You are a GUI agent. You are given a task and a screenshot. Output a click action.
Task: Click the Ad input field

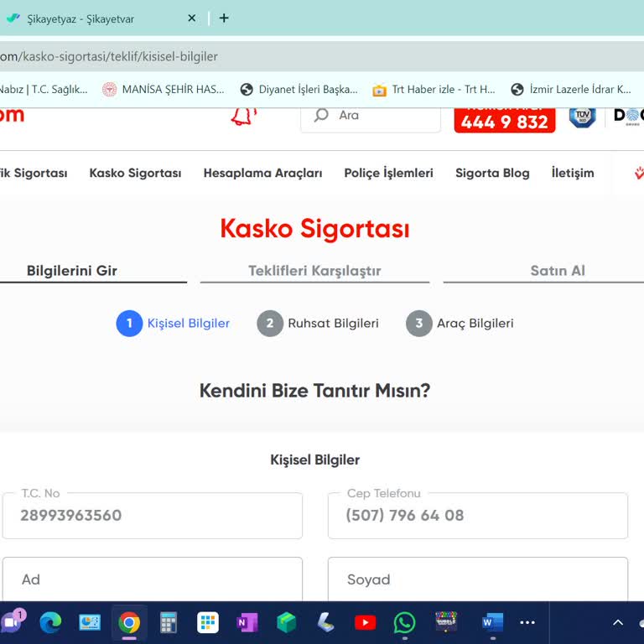point(153,579)
